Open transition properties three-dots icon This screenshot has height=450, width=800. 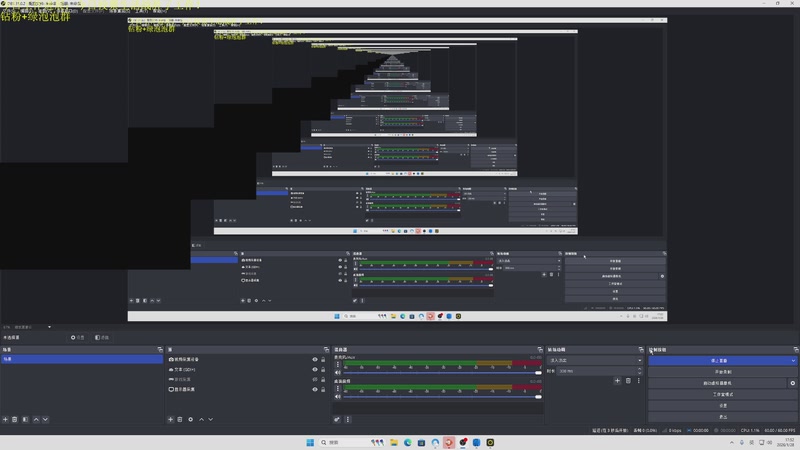638,381
